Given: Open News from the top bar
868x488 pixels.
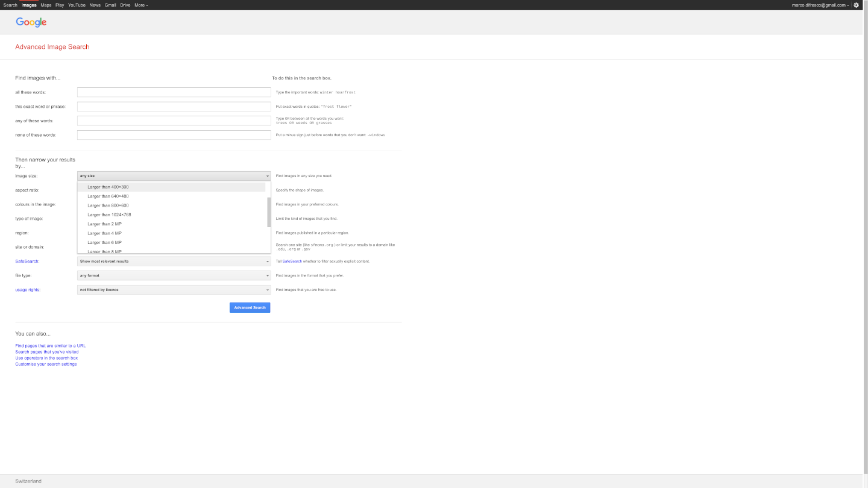Looking at the screenshot, I should [95, 5].
